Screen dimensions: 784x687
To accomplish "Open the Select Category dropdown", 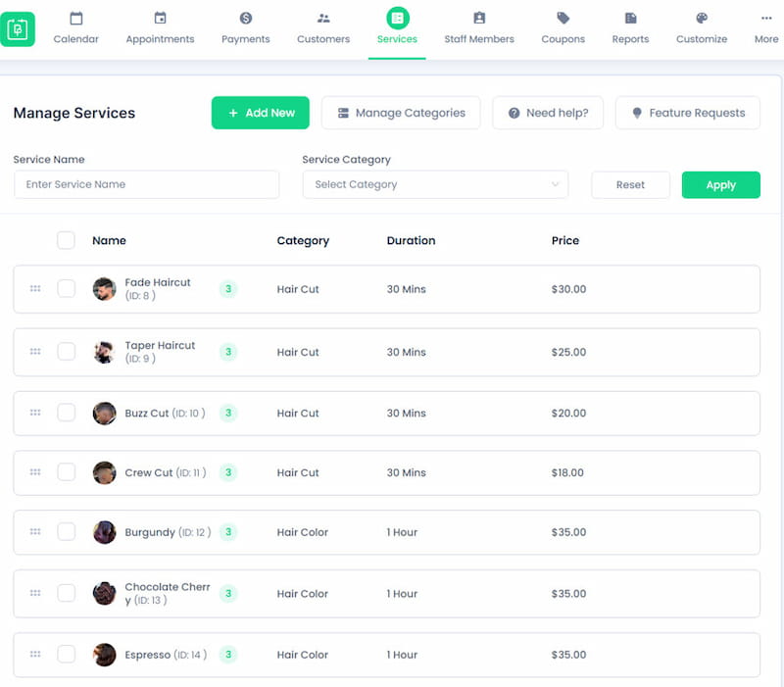I will click(x=435, y=184).
